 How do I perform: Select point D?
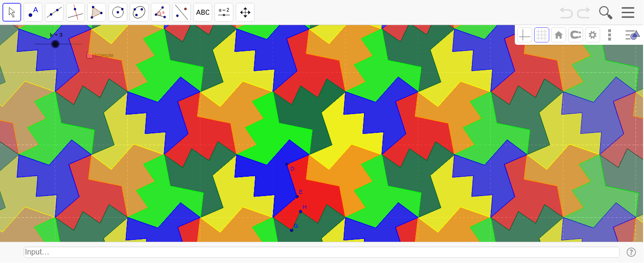[x=287, y=164]
